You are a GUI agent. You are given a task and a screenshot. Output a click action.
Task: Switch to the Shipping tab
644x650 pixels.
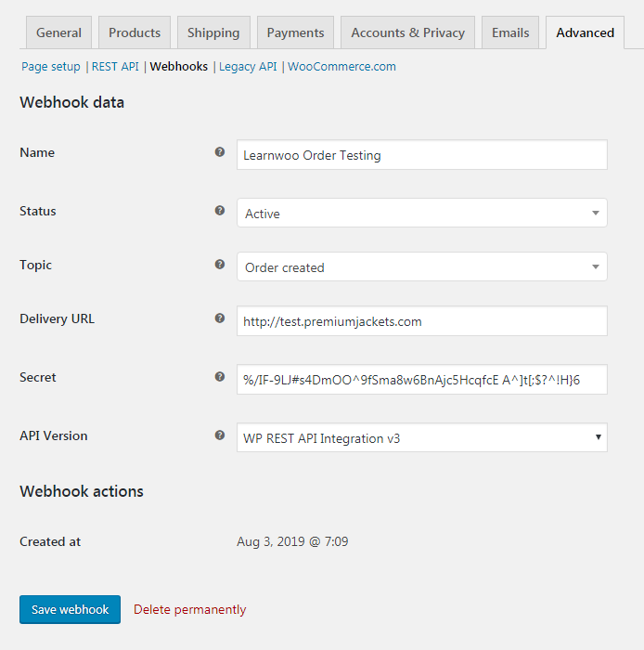[213, 32]
